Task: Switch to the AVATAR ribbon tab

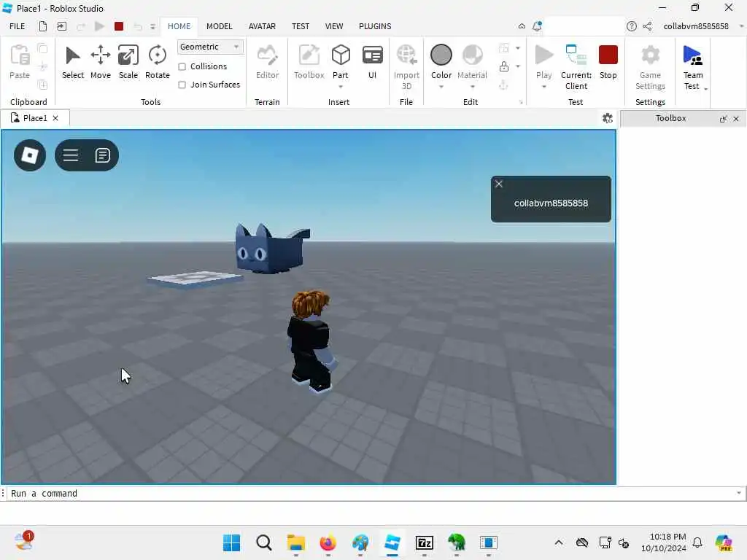Action: tap(262, 26)
